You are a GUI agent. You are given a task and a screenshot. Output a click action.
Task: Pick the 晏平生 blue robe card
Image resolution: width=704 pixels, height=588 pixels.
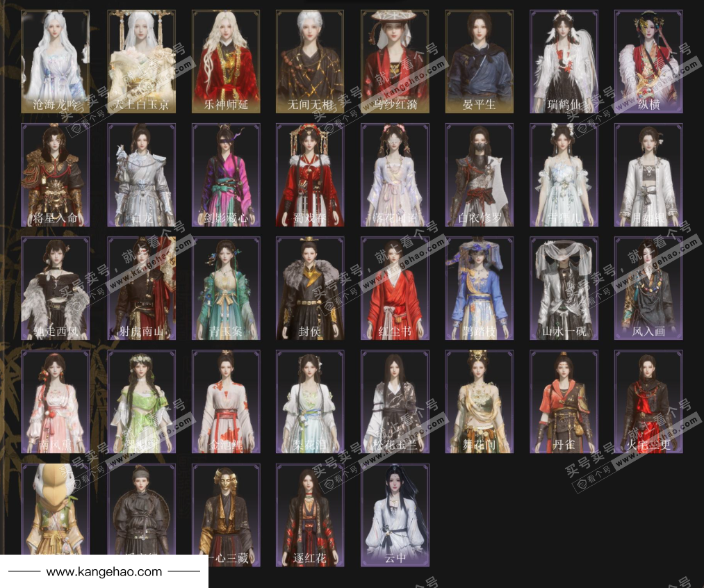(x=480, y=61)
